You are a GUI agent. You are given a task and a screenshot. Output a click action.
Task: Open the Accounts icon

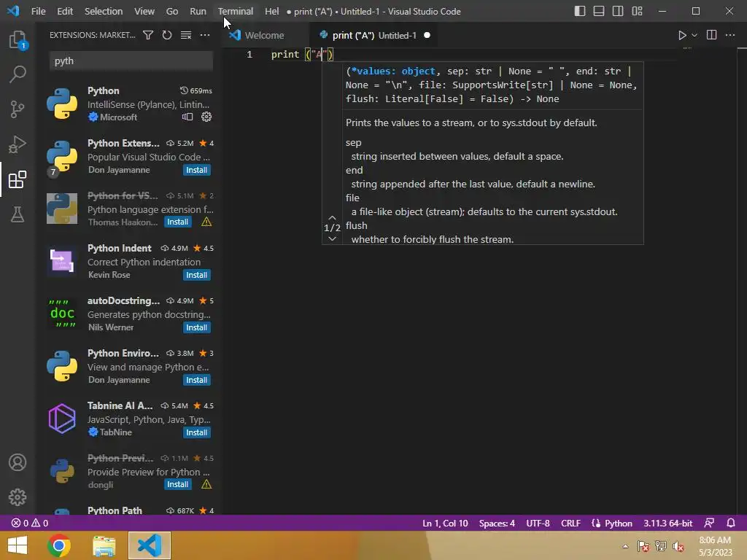pos(18,462)
